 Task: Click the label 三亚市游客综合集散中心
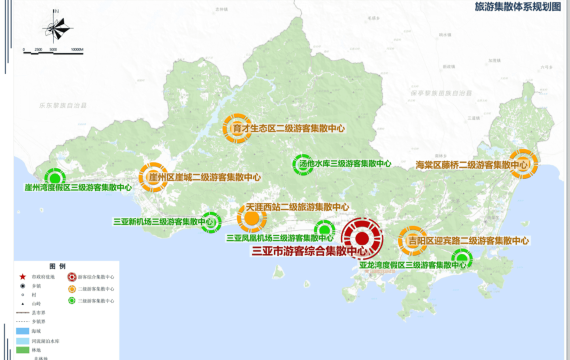coord(310,251)
